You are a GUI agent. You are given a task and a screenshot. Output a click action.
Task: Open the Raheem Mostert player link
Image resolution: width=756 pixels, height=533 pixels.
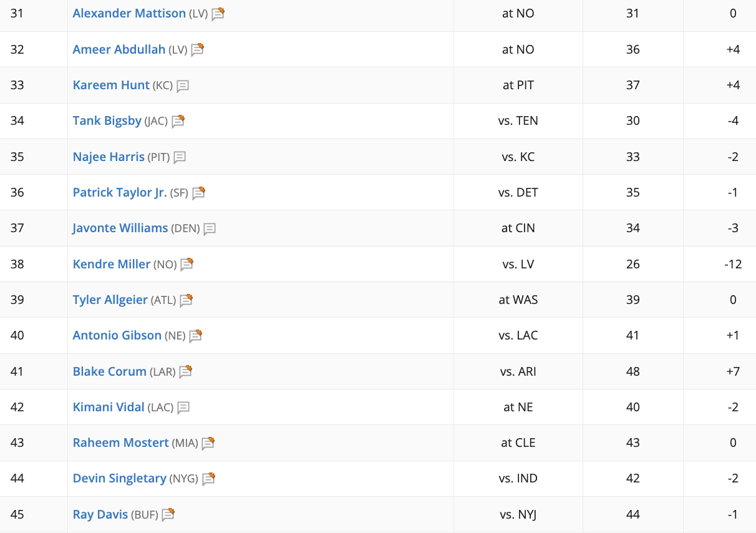click(120, 443)
